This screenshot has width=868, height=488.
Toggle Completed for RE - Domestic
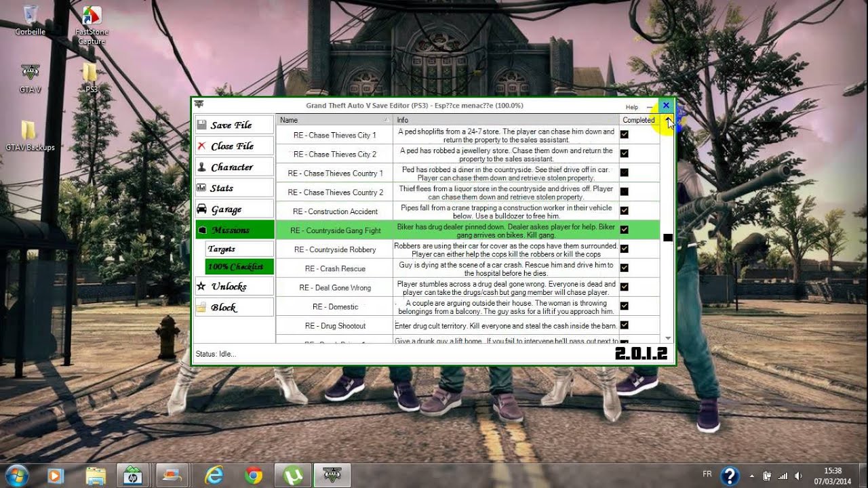(x=624, y=306)
